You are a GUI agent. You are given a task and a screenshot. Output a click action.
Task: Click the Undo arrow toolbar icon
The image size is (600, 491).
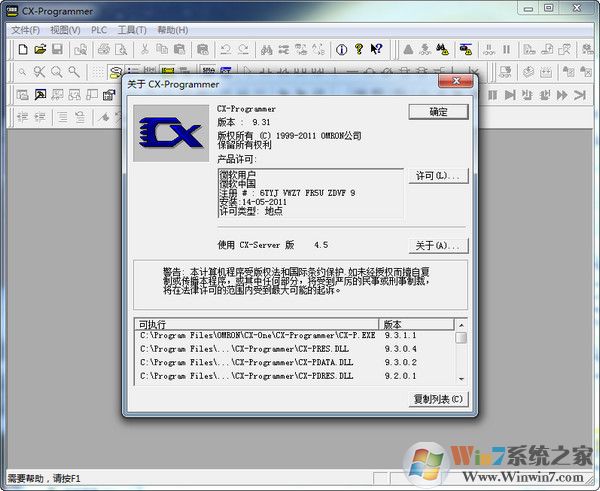click(225, 49)
